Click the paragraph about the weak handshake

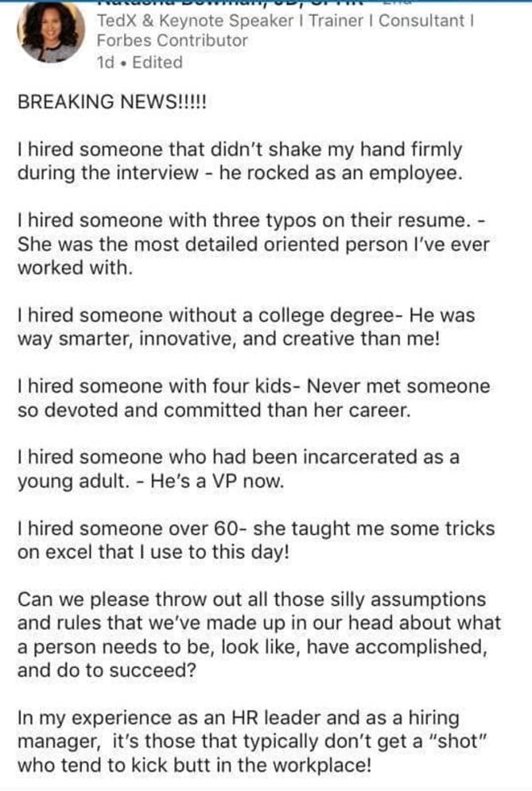coord(240,161)
